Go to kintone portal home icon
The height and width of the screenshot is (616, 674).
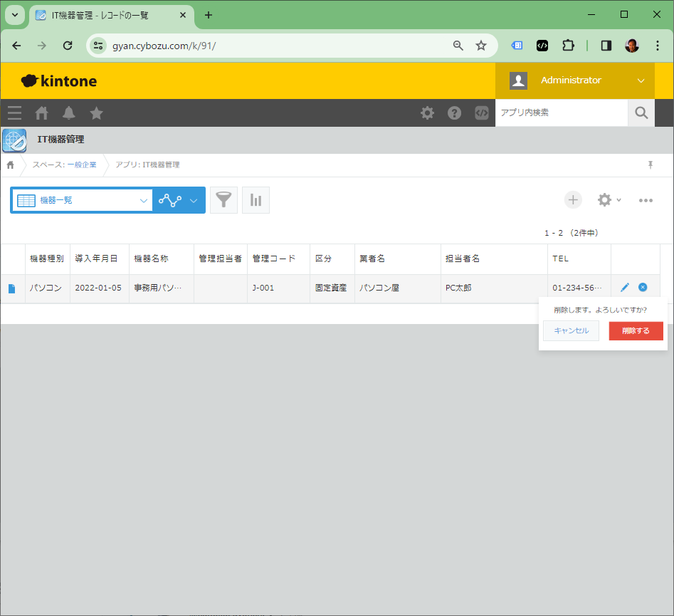tap(42, 113)
